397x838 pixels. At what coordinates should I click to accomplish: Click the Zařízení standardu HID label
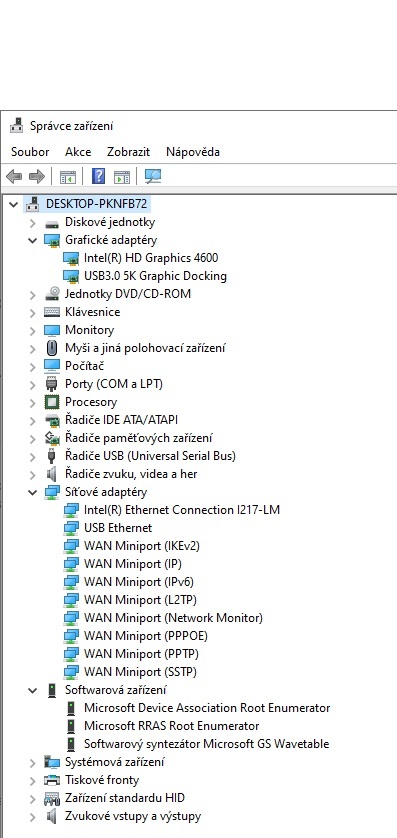tap(125, 798)
